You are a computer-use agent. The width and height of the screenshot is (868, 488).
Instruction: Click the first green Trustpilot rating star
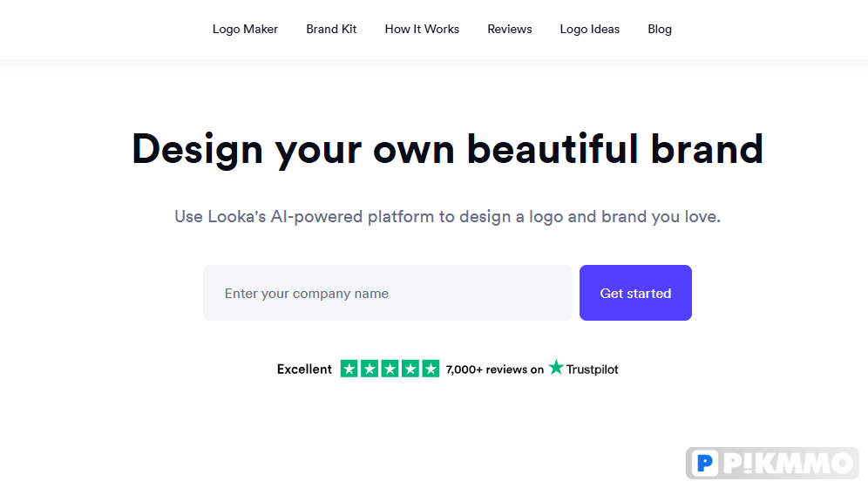click(349, 369)
